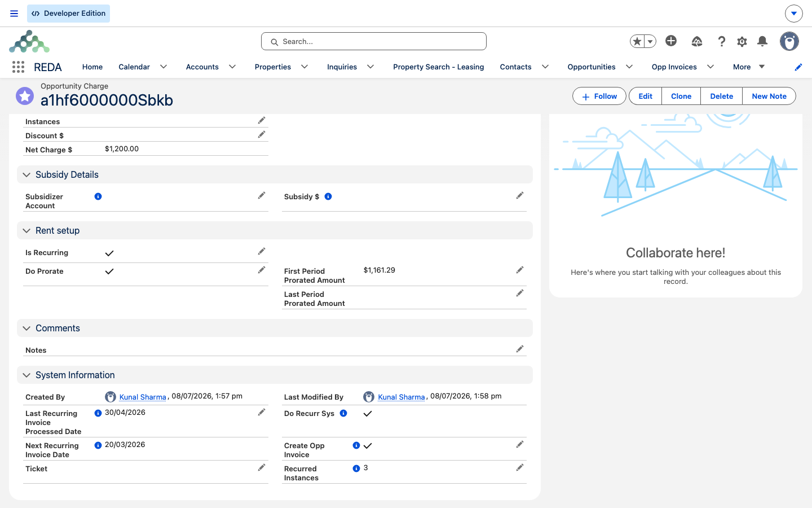This screenshot has width=812, height=508.
Task: Collapse the Comments section
Action: pos(27,329)
